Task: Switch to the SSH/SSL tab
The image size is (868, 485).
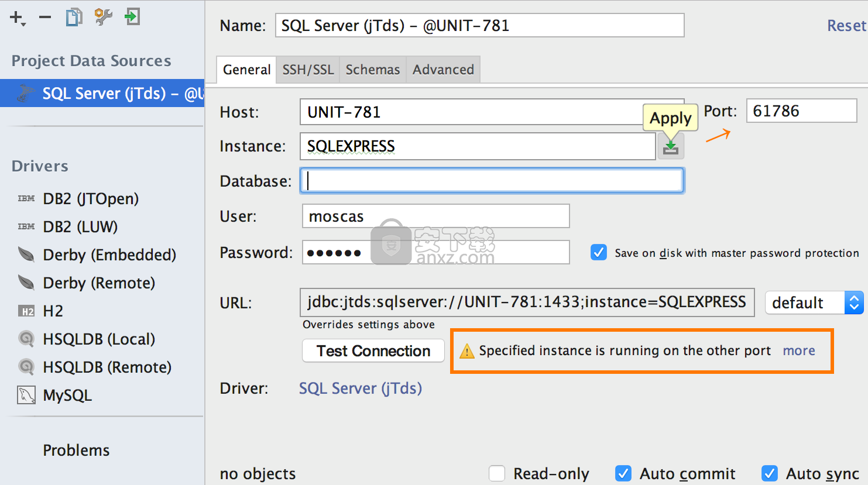Action: point(308,70)
